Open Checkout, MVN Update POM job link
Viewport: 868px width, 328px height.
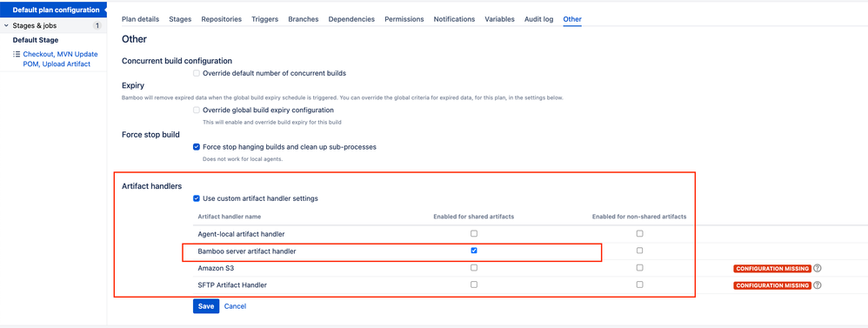point(60,59)
